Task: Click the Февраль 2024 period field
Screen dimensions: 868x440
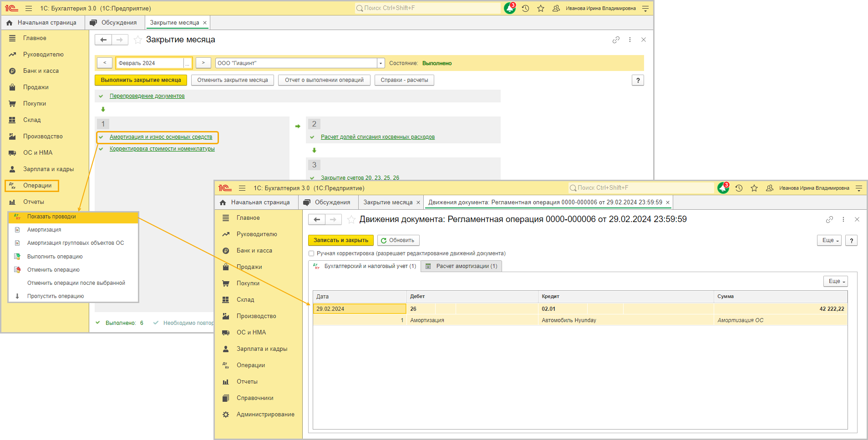Action: tap(150, 63)
